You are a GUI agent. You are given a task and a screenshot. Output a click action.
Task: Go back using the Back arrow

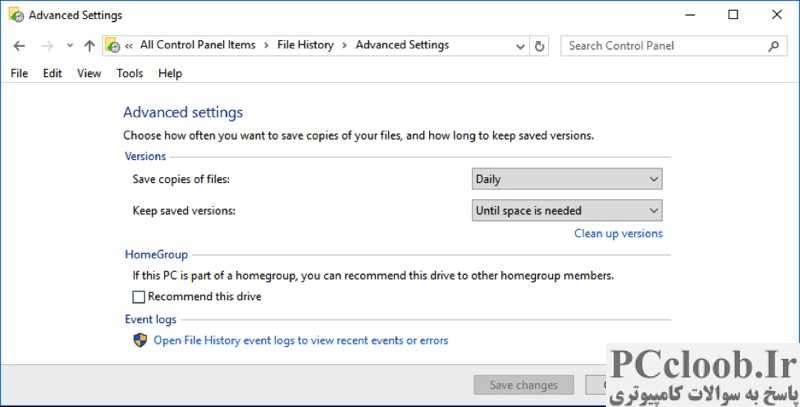coord(19,46)
